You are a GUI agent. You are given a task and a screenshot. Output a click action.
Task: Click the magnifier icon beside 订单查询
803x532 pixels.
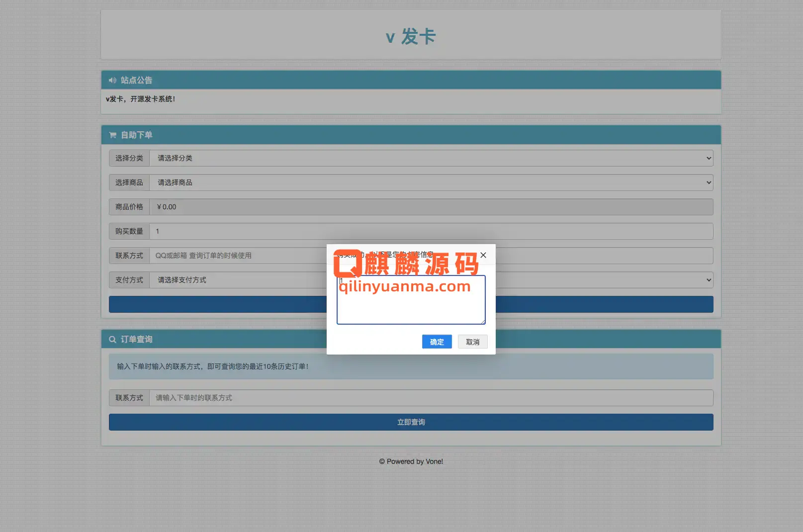coord(112,339)
